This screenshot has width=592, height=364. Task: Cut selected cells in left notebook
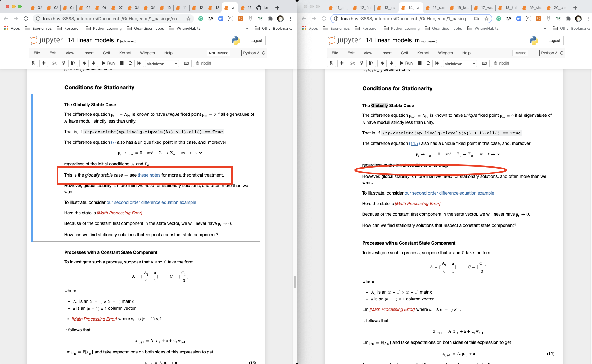pos(55,63)
